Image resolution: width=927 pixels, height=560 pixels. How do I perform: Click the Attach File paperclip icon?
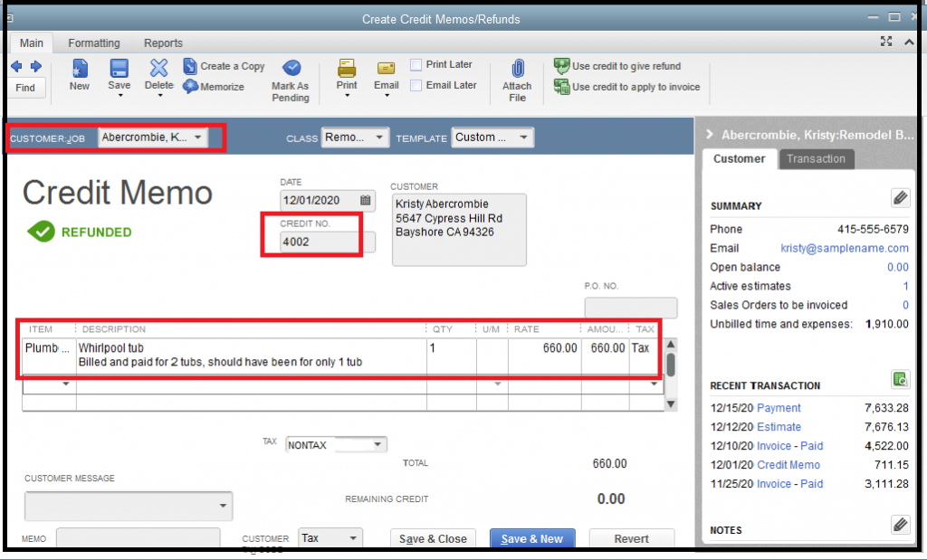click(x=517, y=69)
